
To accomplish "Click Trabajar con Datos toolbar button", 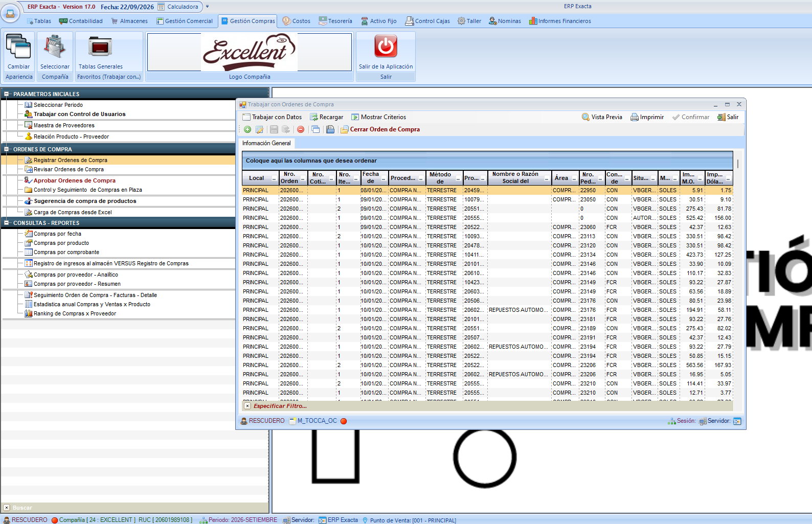I will pos(272,117).
